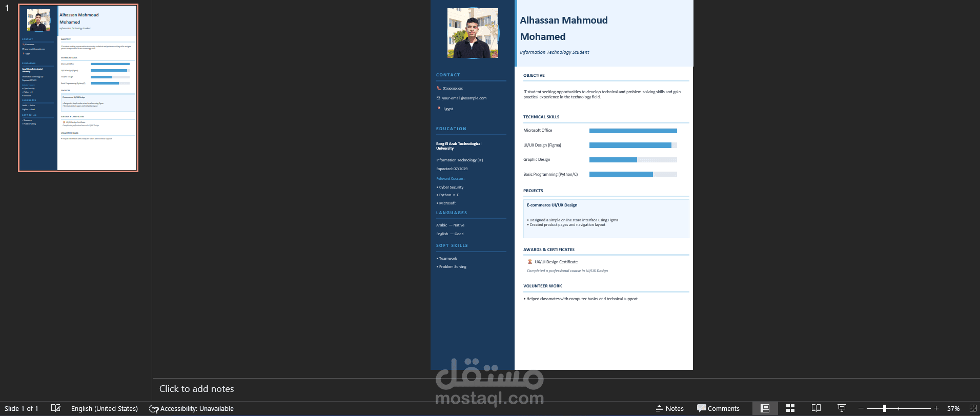Viewport: 980px width, 416px height.
Task: Click Expected: 07/2029 text
Action: pos(452,169)
